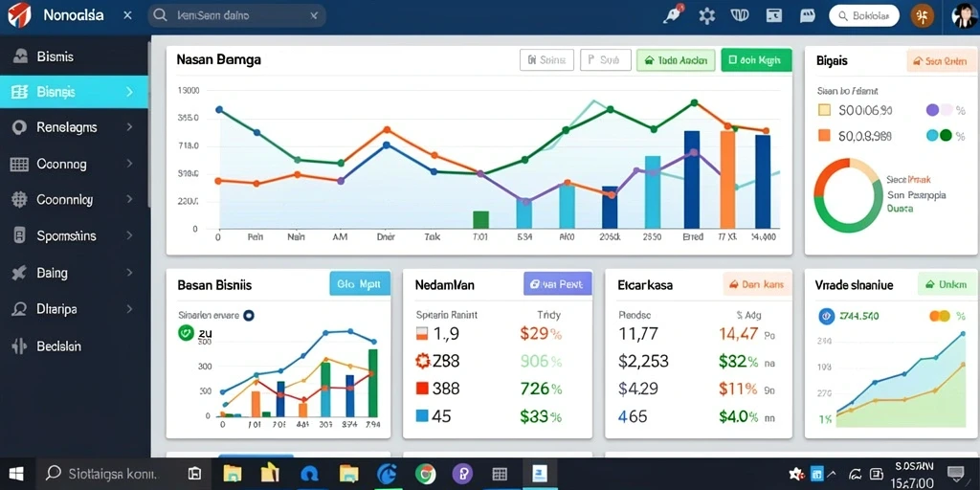
Task: Expand the Renelagms sidebar chevron
Action: point(129,127)
